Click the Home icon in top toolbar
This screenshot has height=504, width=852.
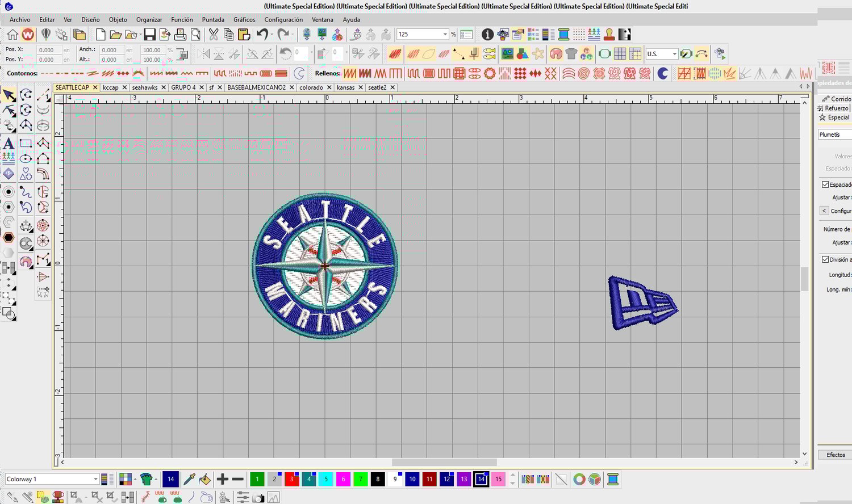point(12,35)
